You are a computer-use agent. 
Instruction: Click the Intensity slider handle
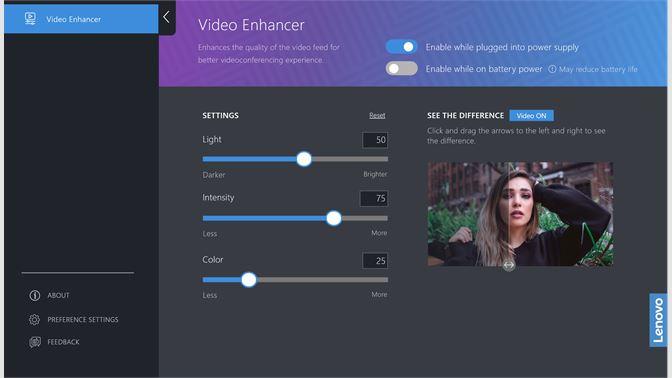pyautogui.click(x=333, y=218)
